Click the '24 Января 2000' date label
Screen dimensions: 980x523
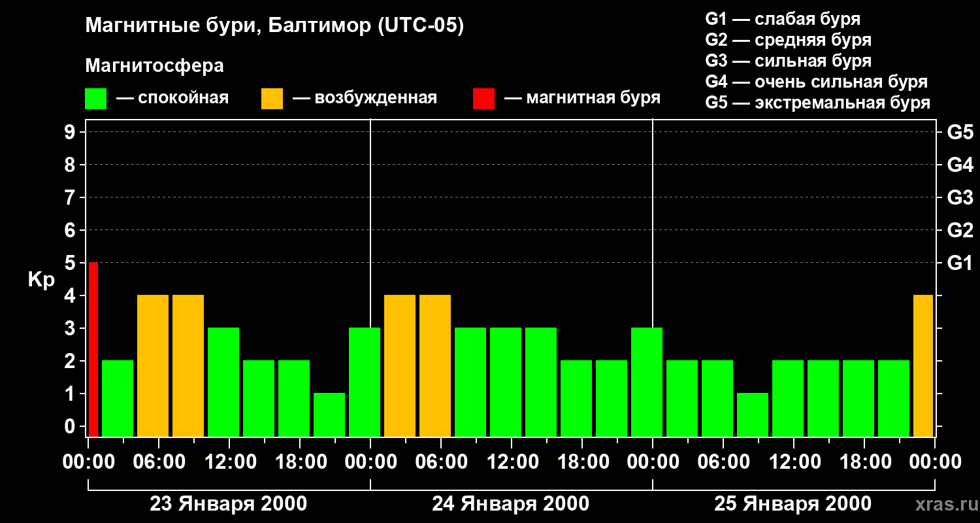pos(511,504)
